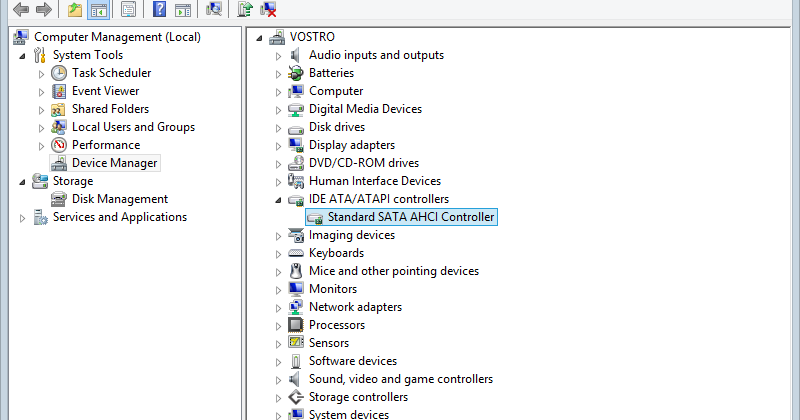Open Properties from the toolbar icon

[128, 9]
